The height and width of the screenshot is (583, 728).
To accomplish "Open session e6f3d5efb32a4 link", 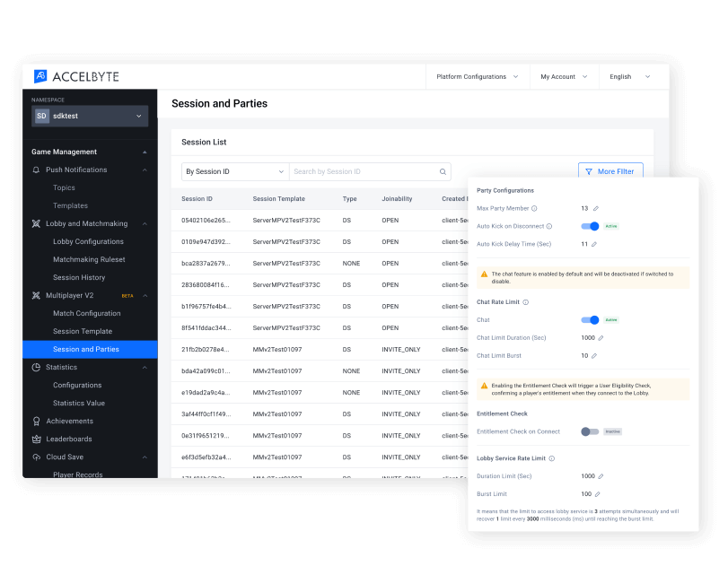I will (206, 457).
